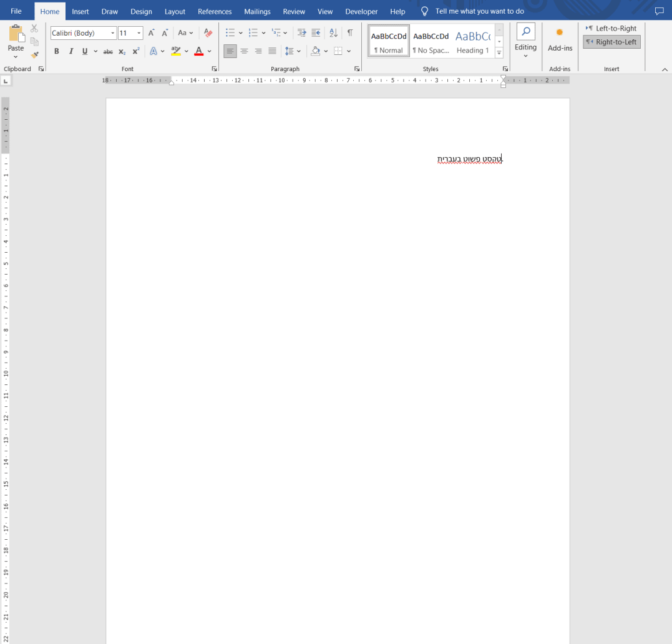
Task: Click the Paste clipboard icon
Action: 16,33
